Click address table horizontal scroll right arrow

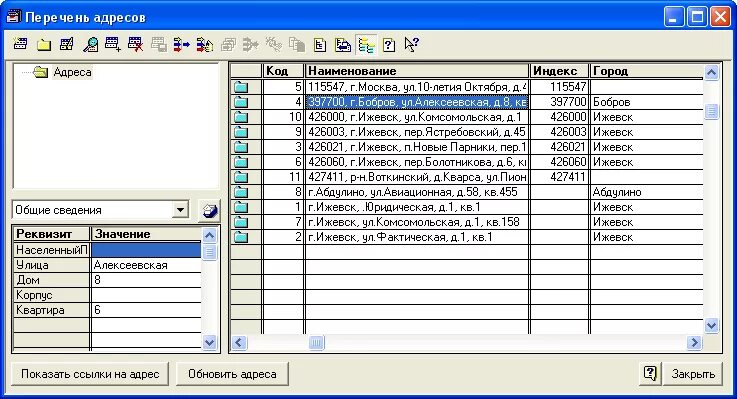pyautogui.click(x=694, y=343)
